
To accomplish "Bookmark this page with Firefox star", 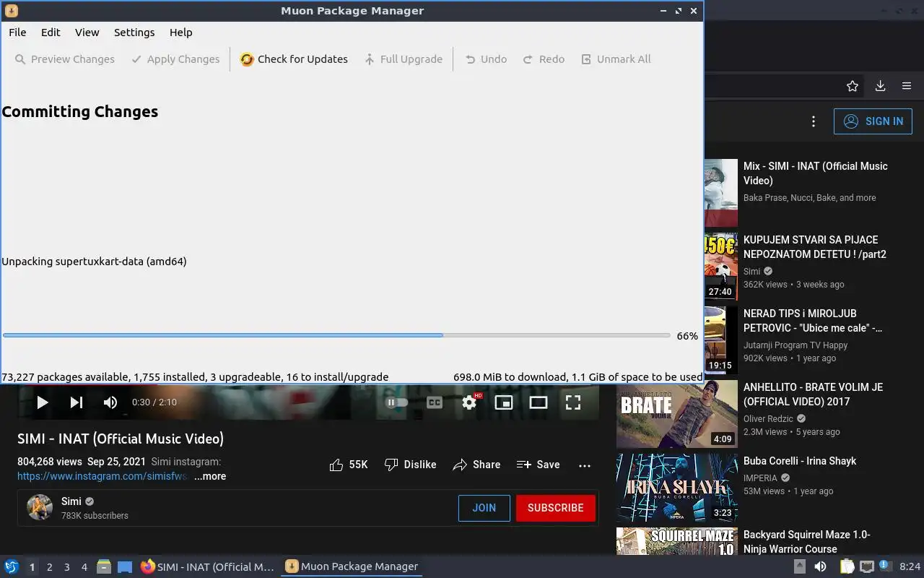I will click(x=853, y=86).
